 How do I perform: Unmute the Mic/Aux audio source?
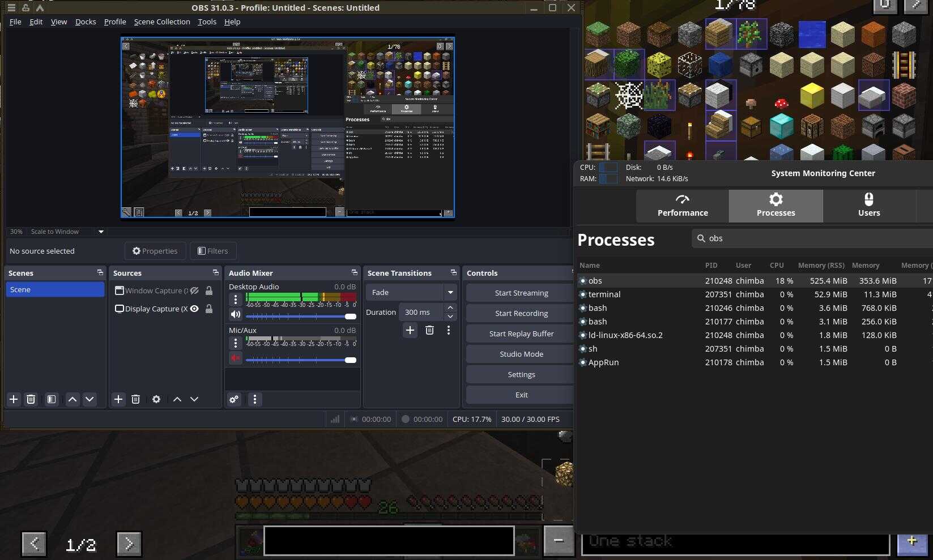pyautogui.click(x=236, y=358)
